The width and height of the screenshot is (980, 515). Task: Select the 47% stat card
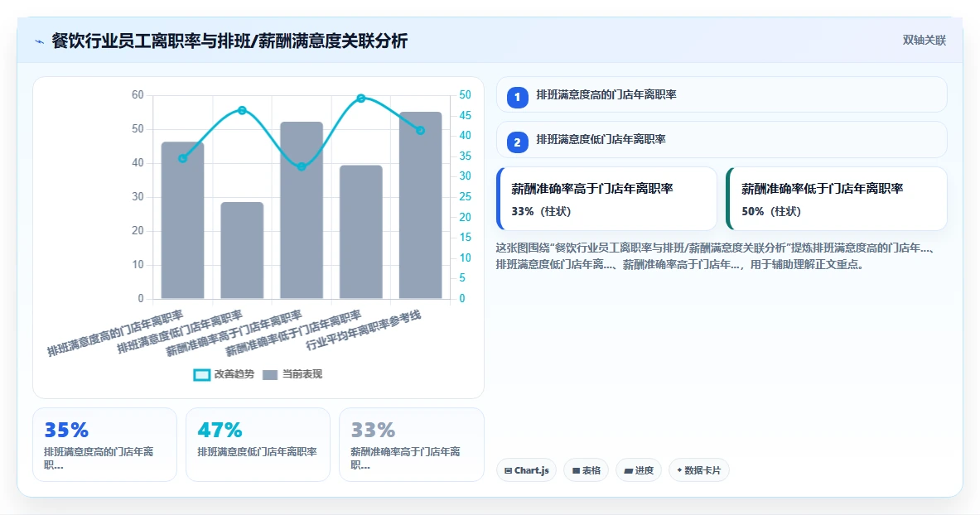(258, 445)
